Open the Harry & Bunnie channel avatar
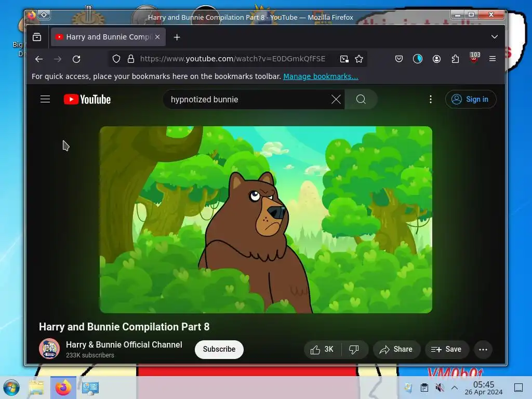Screen dimensions: 532x399 point(49,349)
